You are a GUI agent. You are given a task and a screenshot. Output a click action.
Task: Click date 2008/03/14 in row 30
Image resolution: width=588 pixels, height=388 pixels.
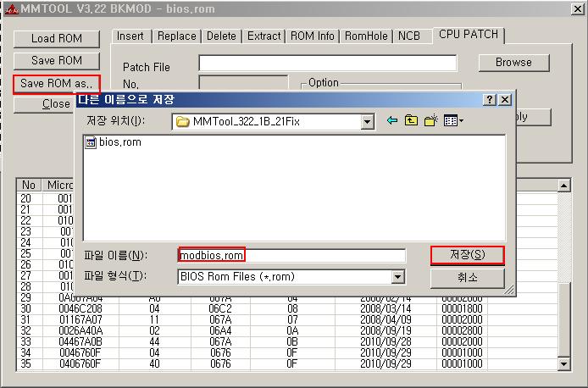[386, 309]
